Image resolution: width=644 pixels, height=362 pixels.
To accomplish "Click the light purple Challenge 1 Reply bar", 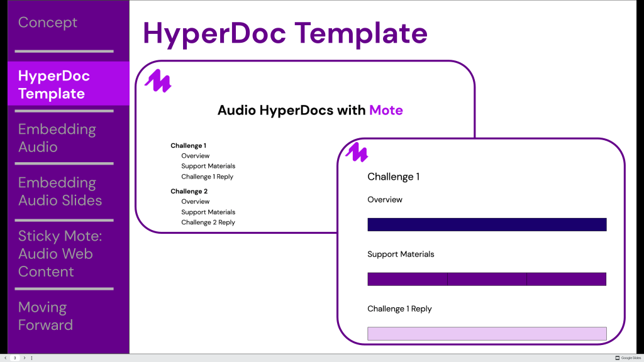I will [x=487, y=334].
